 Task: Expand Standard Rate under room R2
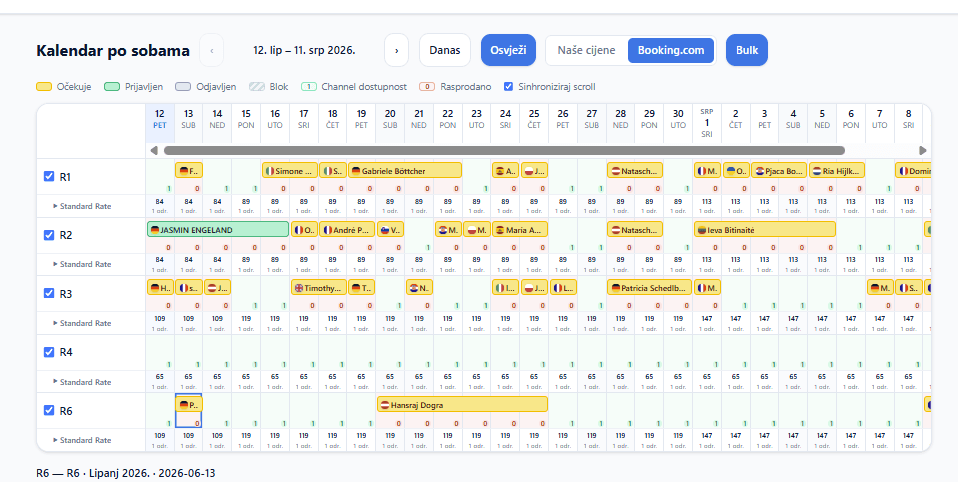pyautogui.click(x=82, y=264)
